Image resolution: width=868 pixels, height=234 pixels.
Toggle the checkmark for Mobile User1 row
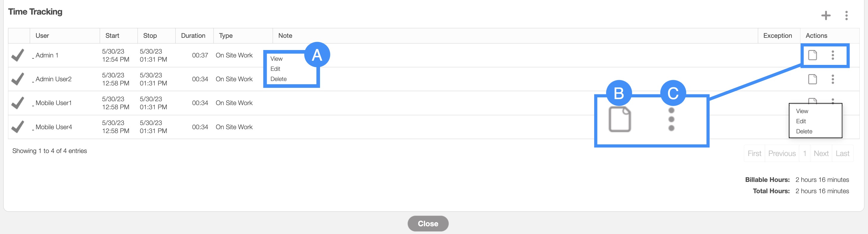[x=18, y=103]
